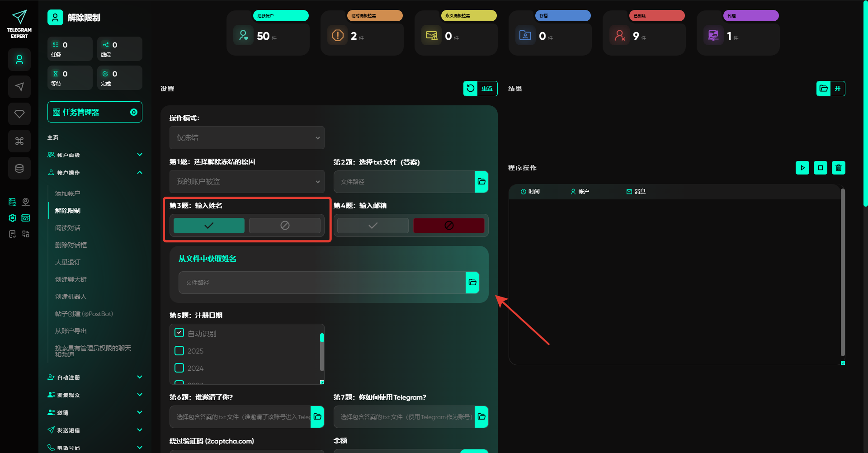Click the 重置 reset button
This screenshot has width=868, height=453.
pyautogui.click(x=481, y=89)
